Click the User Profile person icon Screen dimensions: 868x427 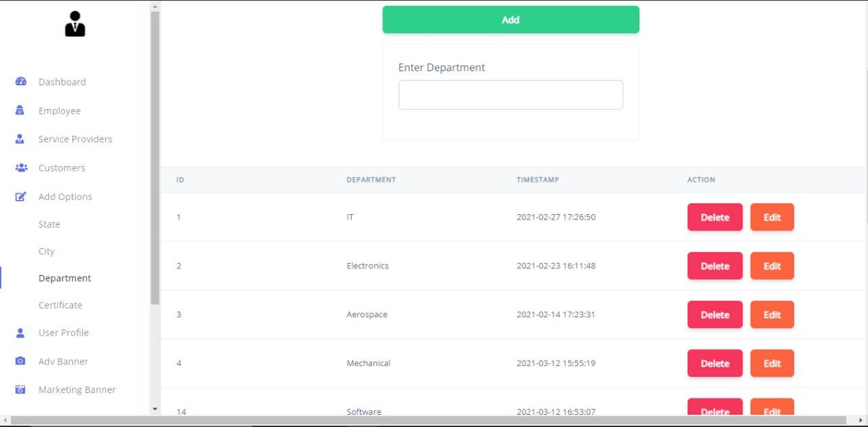20,333
